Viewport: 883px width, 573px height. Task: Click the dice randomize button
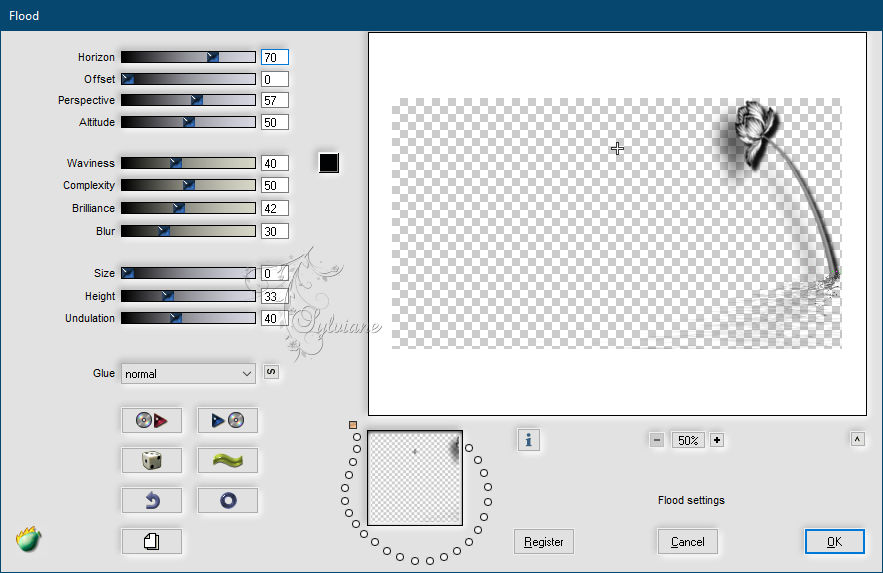[x=151, y=460]
